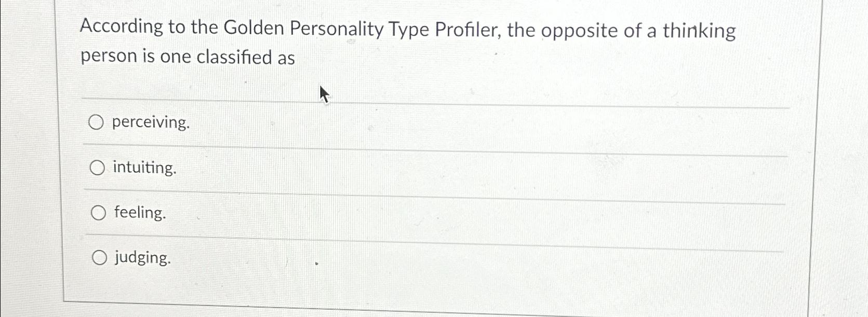The image size is (868, 317).
Task: Click the empty circle next to feeling
Action: [98, 213]
